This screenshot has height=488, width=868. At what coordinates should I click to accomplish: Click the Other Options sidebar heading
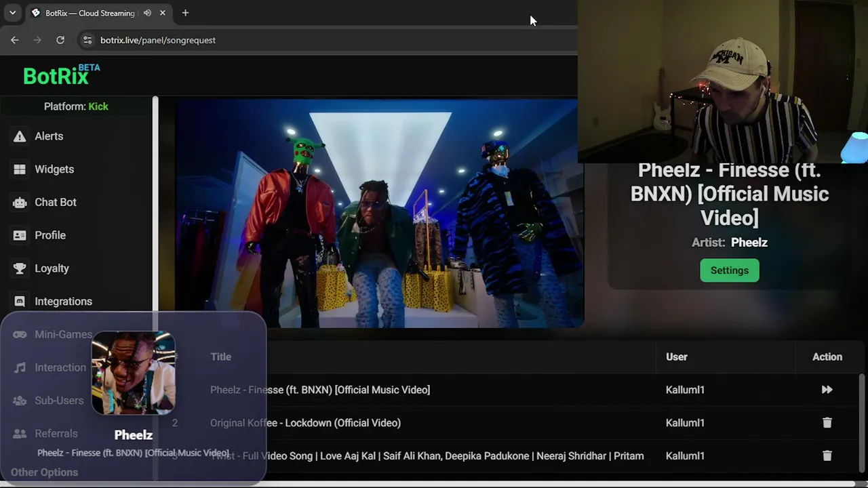[x=44, y=472]
